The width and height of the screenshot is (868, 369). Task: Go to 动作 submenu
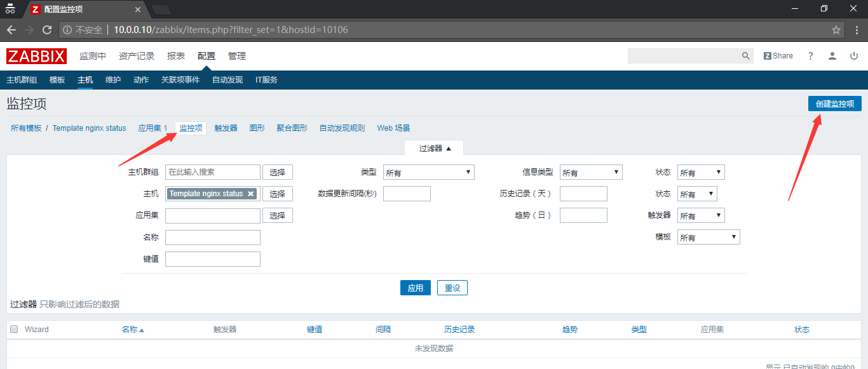(141, 80)
